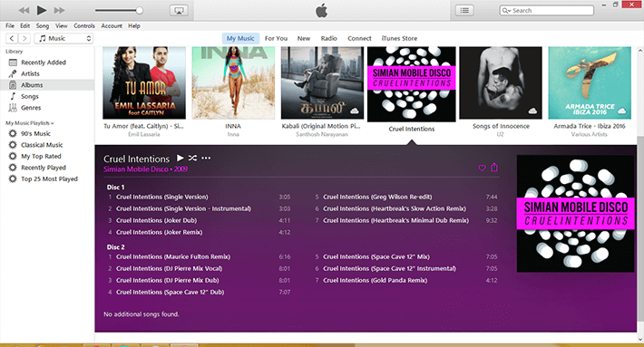Open the Top 25 Most Played playlist
The height and width of the screenshot is (347, 644).
point(49,178)
